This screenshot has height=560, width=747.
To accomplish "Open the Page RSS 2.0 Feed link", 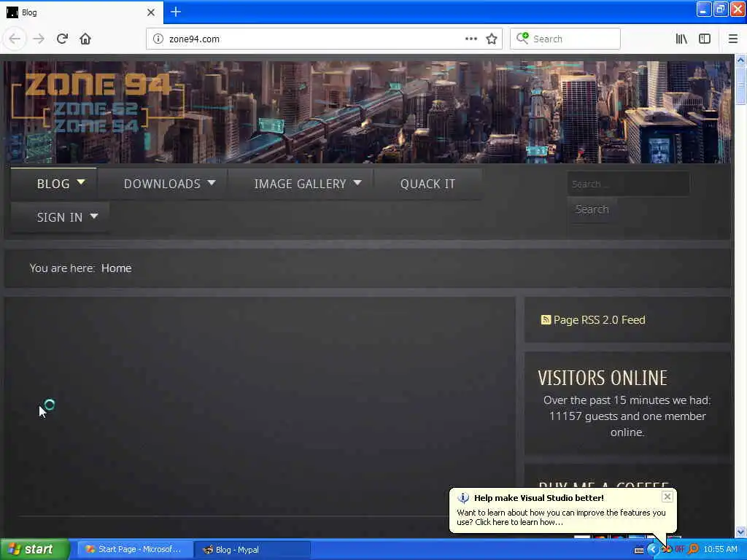I will point(599,319).
